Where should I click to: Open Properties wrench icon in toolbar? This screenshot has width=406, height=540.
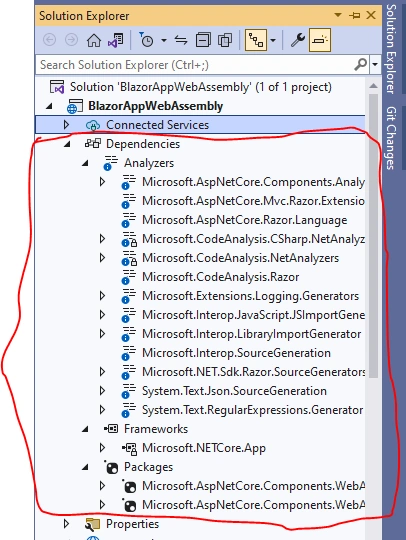coord(298,40)
